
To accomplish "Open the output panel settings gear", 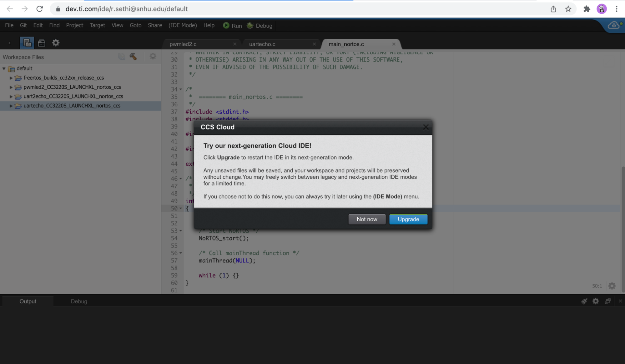I will coord(596,301).
